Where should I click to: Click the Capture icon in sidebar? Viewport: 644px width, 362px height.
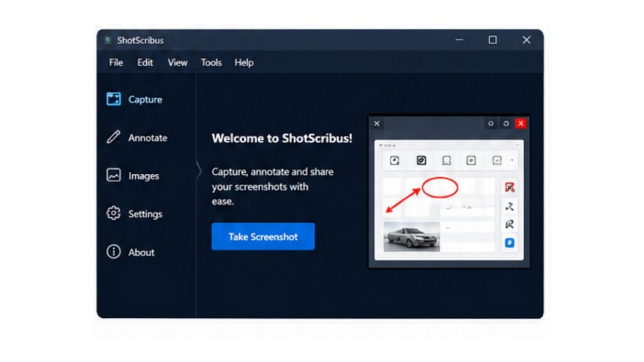113,99
